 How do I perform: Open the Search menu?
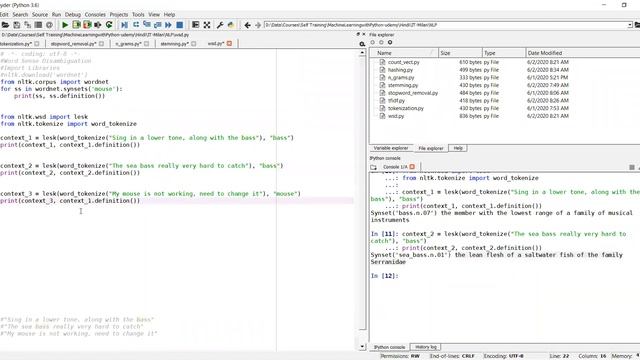click(20, 14)
